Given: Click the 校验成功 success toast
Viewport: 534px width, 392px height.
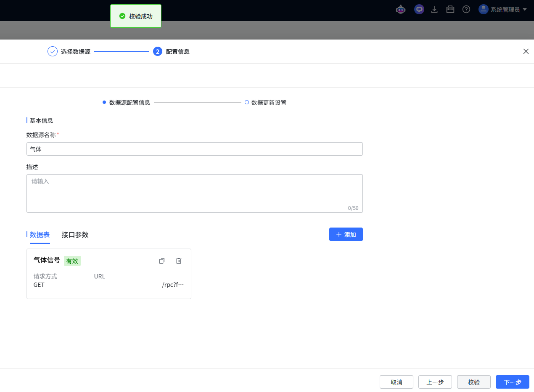Looking at the screenshot, I should click(136, 16).
